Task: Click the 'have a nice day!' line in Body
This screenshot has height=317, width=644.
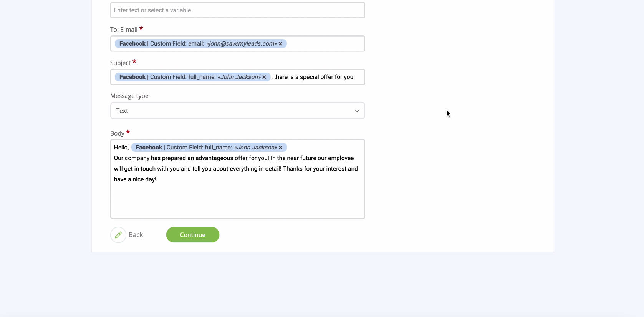Action: click(x=135, y=179)
